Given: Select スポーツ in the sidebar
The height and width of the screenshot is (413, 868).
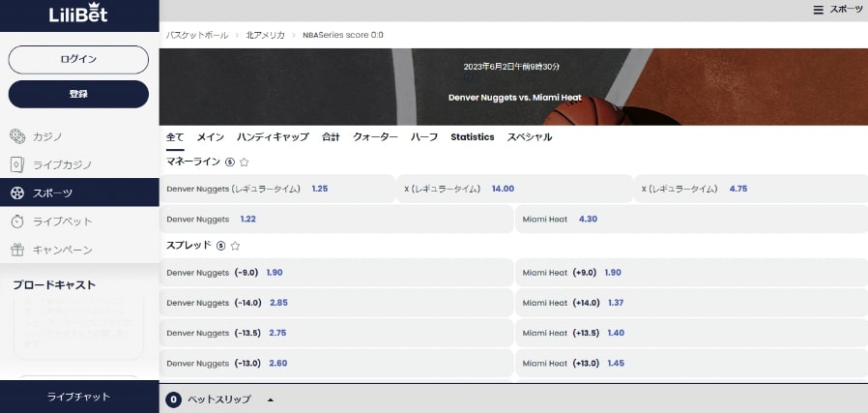Looking at the screenshot, I should pyautogui.click(x=79, y=192).
